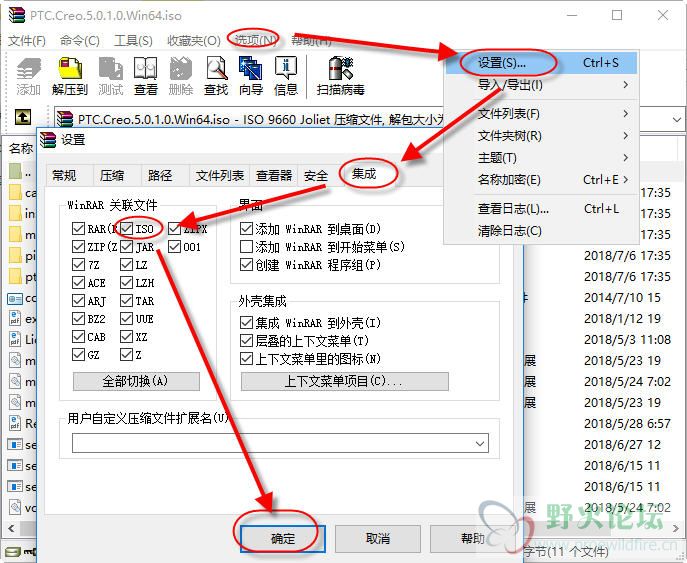Open the 收藏夹(O) menu
This screenshot has width=687, height=563.
click(194, 40)
